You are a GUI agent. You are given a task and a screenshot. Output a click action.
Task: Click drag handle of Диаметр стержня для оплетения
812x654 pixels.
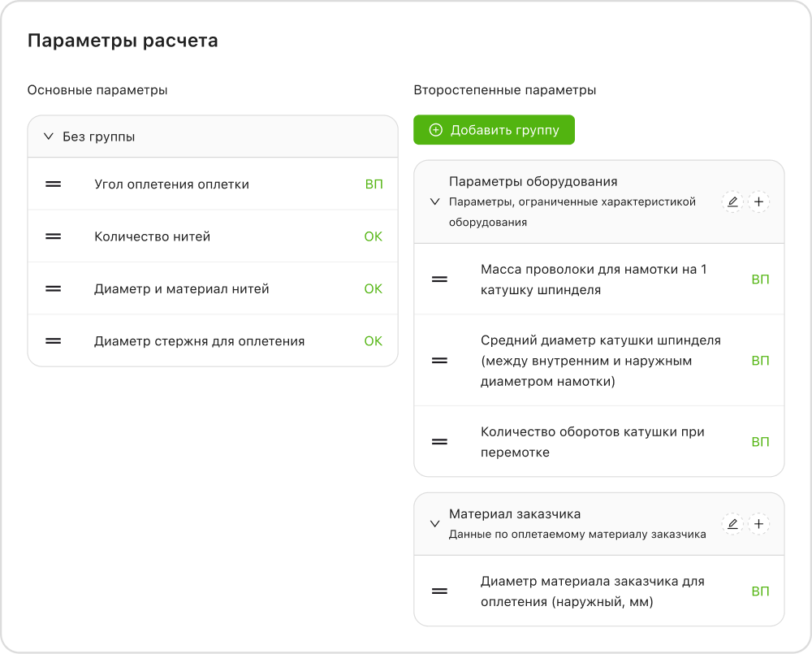tap(54, 341)
